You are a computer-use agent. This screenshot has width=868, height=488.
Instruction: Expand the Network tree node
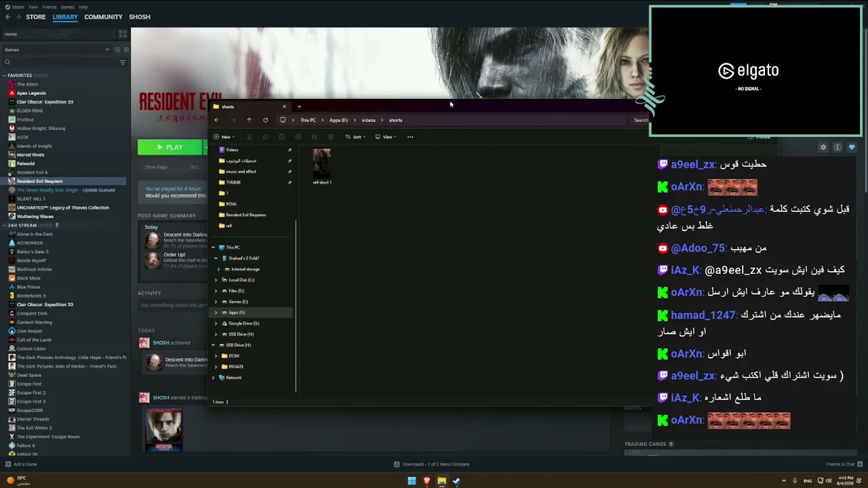(213, 378)
